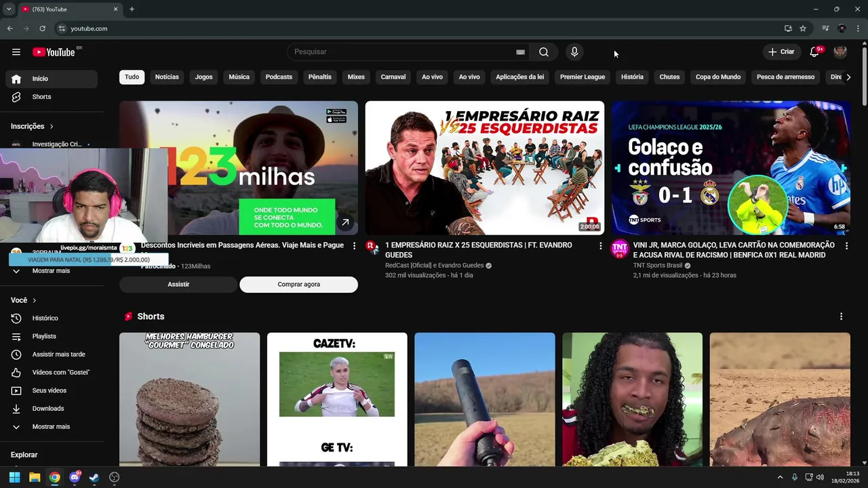868x488 pixels.
Task: Select the Pênaltis filter chip
Action: pyautogui.click(x=320, y=77)
